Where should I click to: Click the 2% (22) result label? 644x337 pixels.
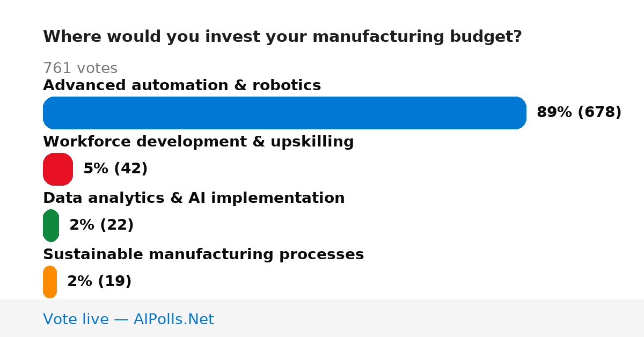(x=101, y=225)
